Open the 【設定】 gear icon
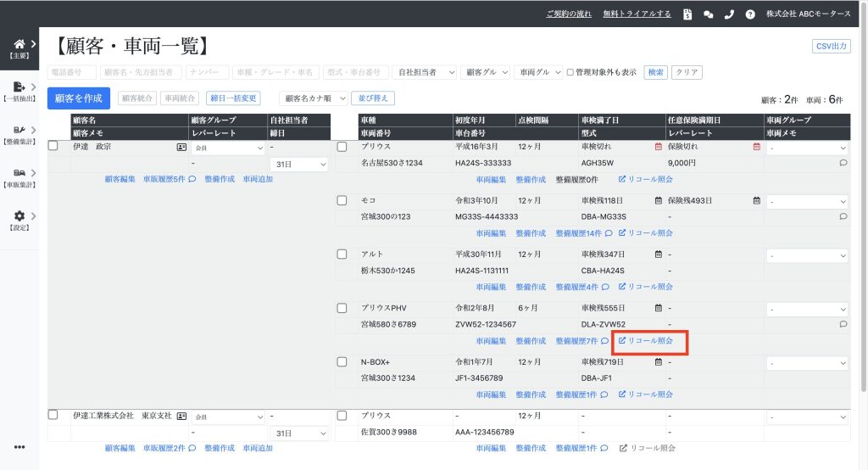Viewport: 868px width, 470px height. 19,216
